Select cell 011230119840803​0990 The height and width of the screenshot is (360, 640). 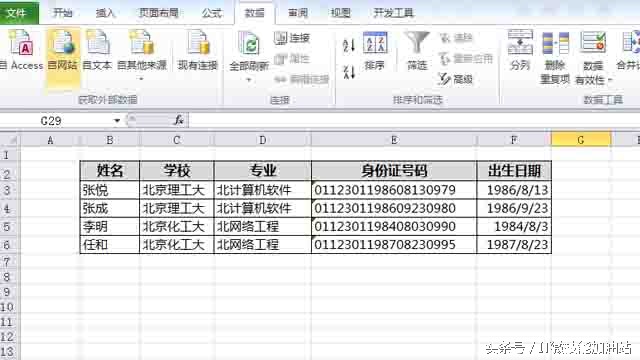point(394,226)
